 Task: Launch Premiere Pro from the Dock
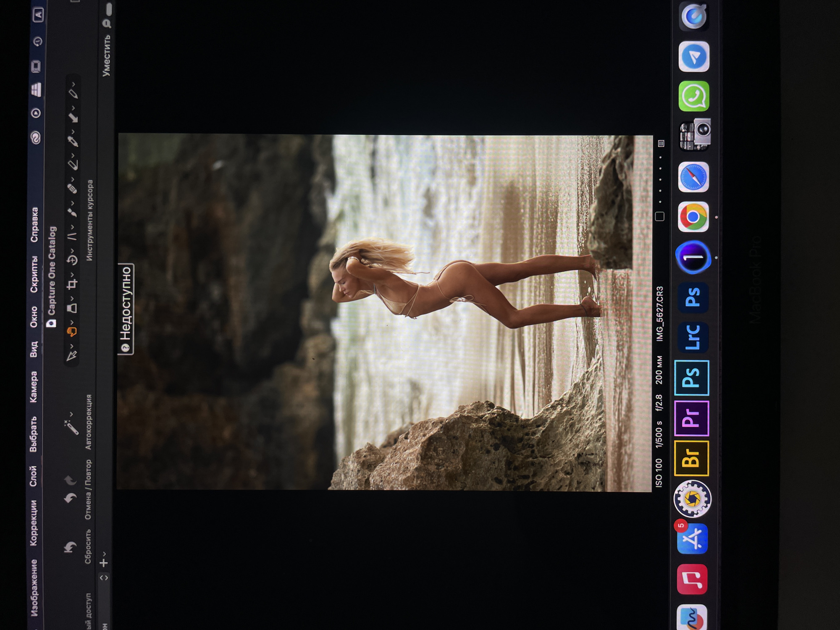(x=692, y=418)
